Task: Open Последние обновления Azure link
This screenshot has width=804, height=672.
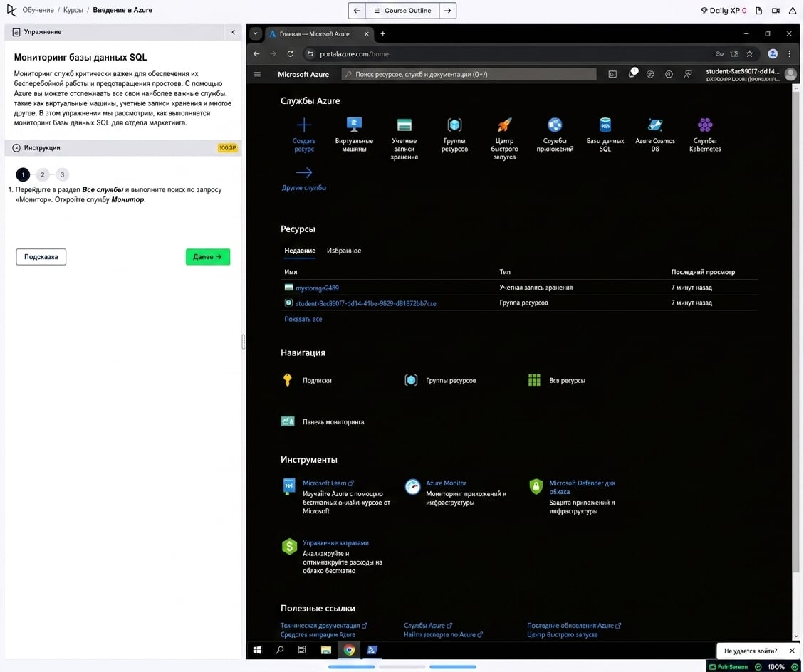Action: point(574,625)
